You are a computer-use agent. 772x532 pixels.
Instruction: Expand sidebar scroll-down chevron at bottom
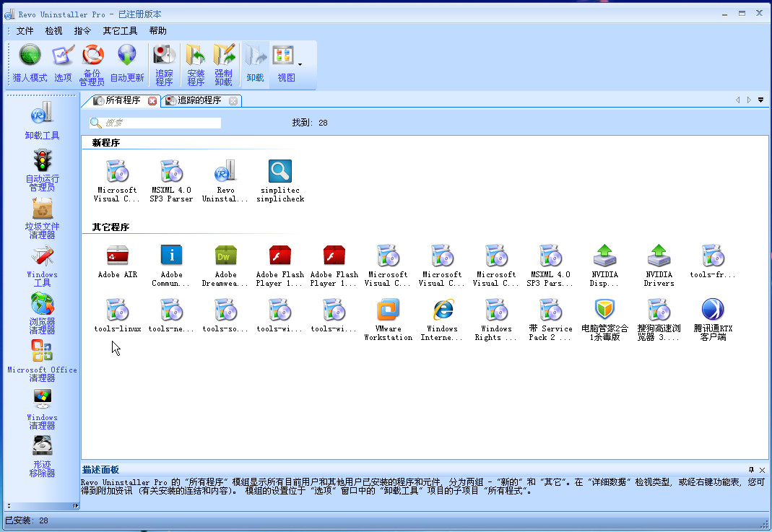pyautogui.click(x=9, y=505)
